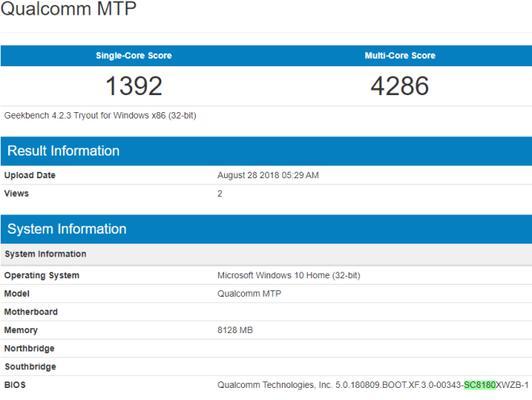Click the gray System Information sub-header row
Image resolution: width=532 pixels, height=400 pixels.
coord(266,254)
